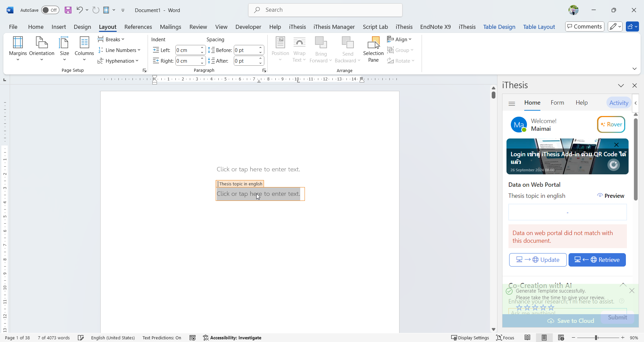Open page Orientation options

coord(42,49)
